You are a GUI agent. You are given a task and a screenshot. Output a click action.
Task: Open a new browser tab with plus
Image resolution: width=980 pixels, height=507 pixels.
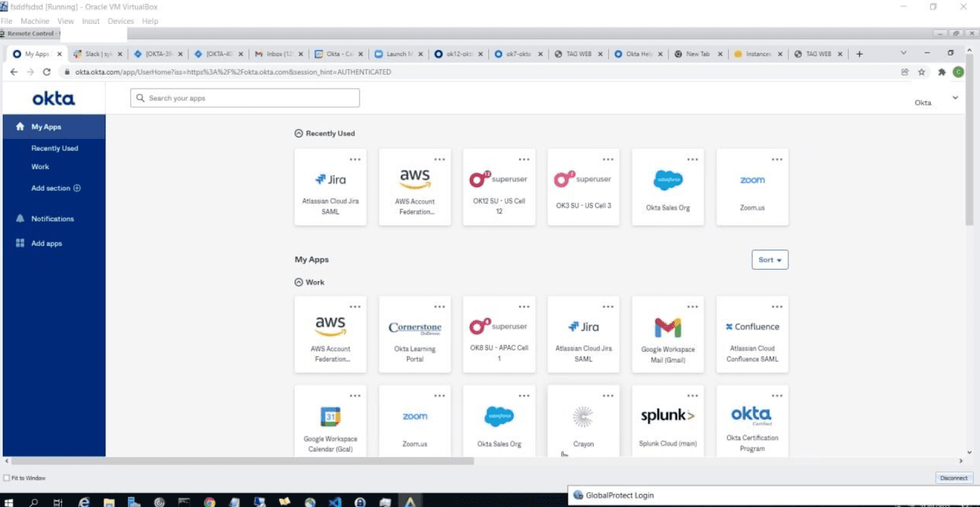click(859, 54)
